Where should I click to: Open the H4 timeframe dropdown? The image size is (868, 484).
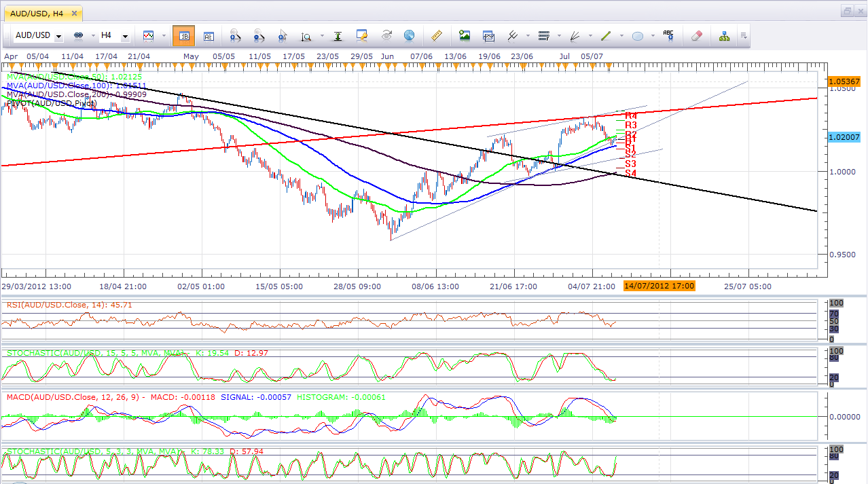pyautogui.click(x=125, y=36)
